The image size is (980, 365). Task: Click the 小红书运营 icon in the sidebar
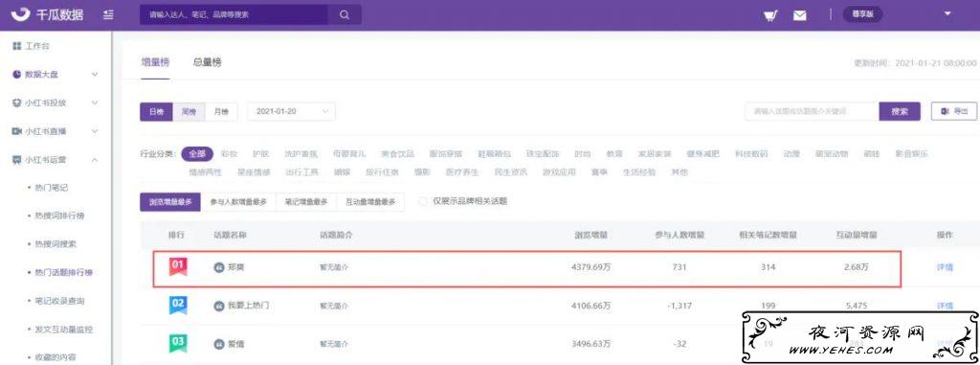(17, 160)
